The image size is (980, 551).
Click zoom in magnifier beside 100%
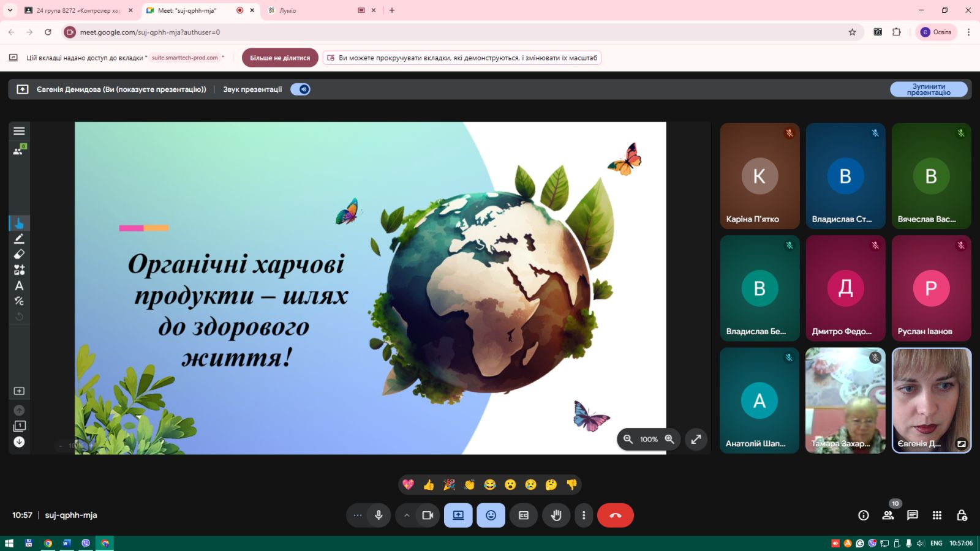coord(669,439)
